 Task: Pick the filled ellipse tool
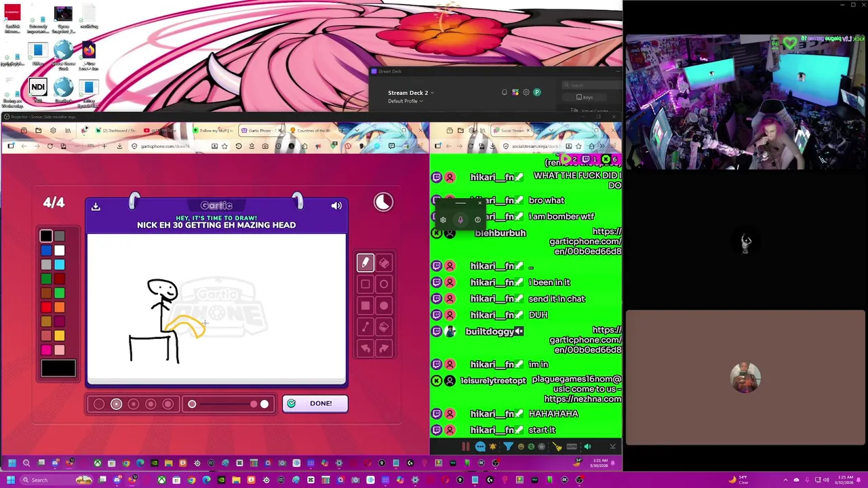pos(384,306)
